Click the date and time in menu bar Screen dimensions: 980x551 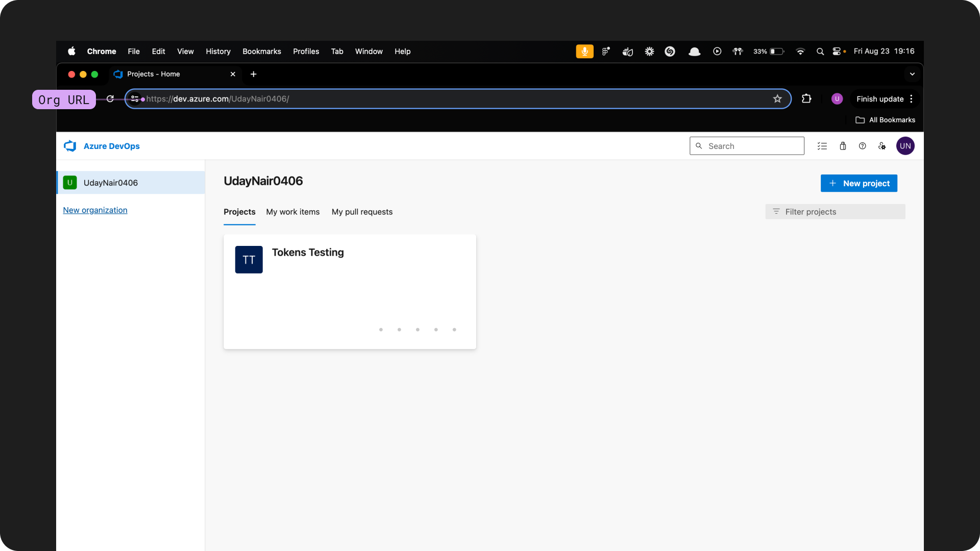(884, 51)
